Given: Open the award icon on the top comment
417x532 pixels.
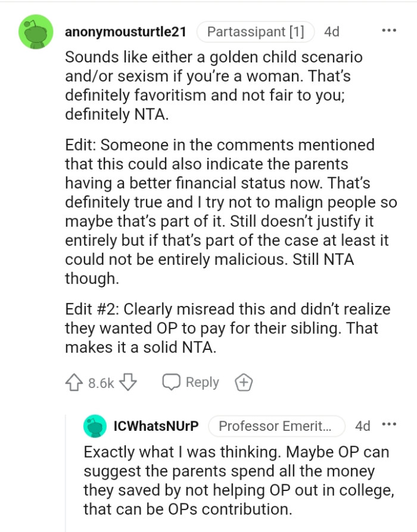Looking at the screenshot, I should click(242, 382).
